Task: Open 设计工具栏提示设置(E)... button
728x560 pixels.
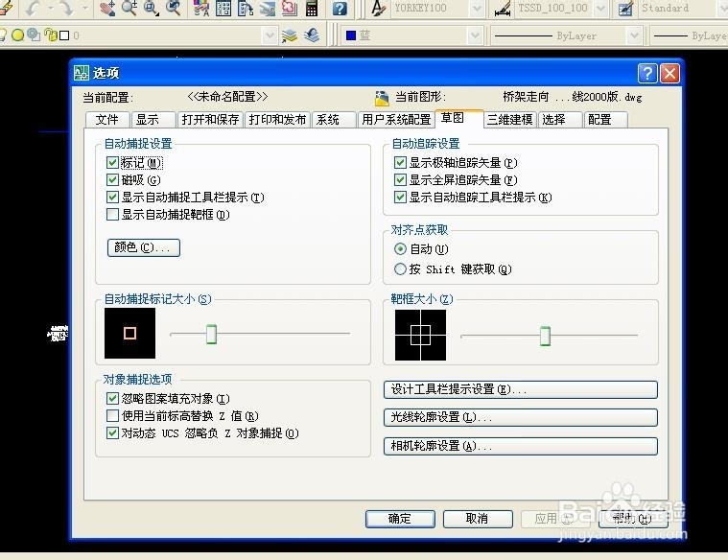Action: click(521, 389)
